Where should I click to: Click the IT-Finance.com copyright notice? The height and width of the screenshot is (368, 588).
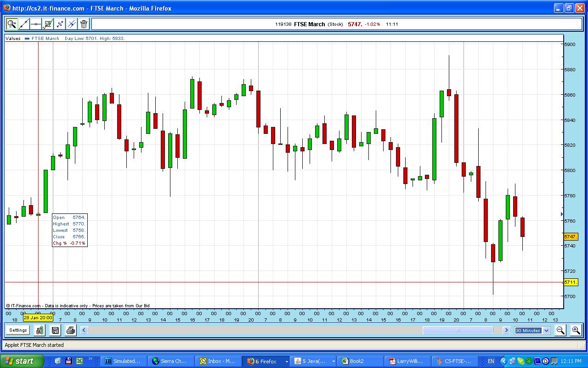click(x=78, y=305)
